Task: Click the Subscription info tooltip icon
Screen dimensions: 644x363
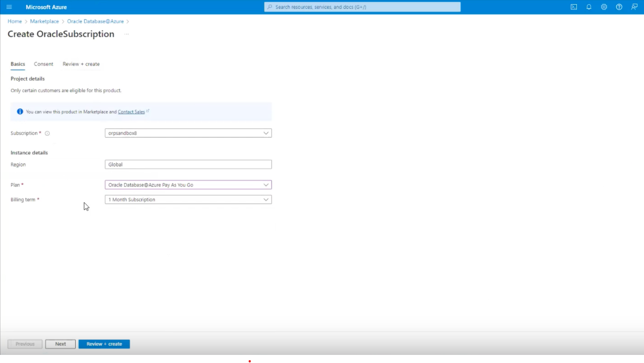Action: coord(47,133)
